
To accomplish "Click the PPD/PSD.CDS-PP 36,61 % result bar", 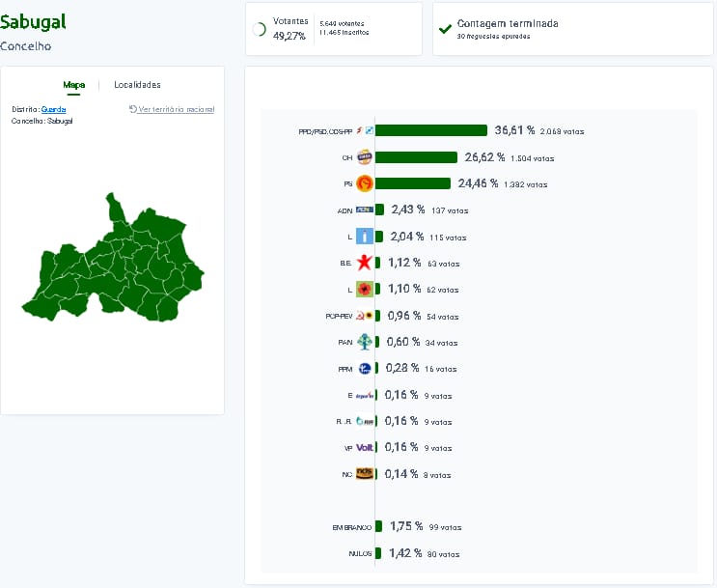I will [x=431, y=130].
